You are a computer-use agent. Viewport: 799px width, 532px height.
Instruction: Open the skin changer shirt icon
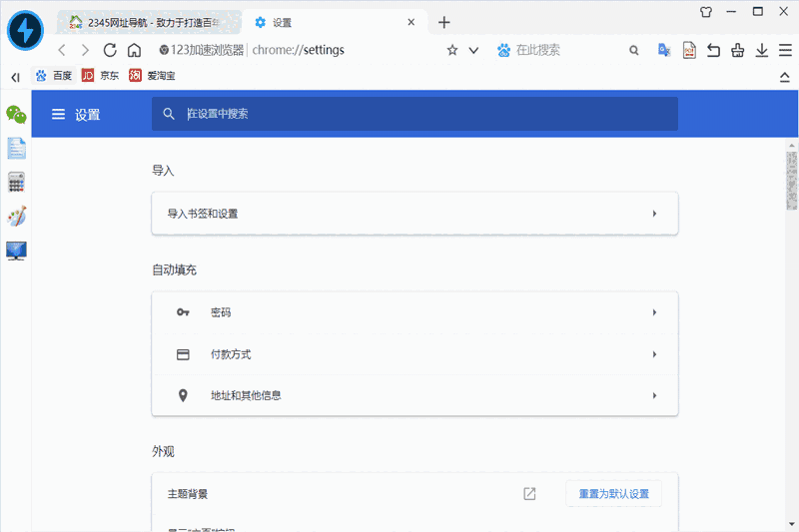(x=707, y=12)
